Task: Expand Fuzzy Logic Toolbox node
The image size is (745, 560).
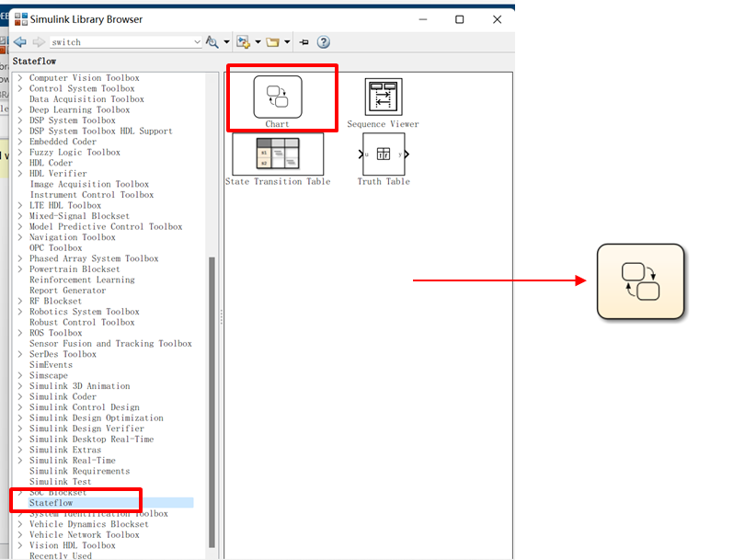Action: [x=20, y=152]
